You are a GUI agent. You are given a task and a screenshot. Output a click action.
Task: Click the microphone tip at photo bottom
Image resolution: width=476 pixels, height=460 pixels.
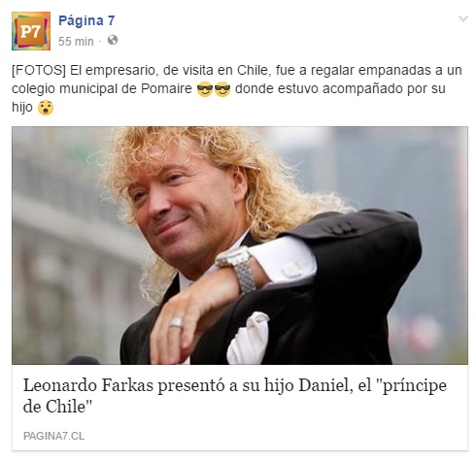pyautogui.click(x=83, y=360)
